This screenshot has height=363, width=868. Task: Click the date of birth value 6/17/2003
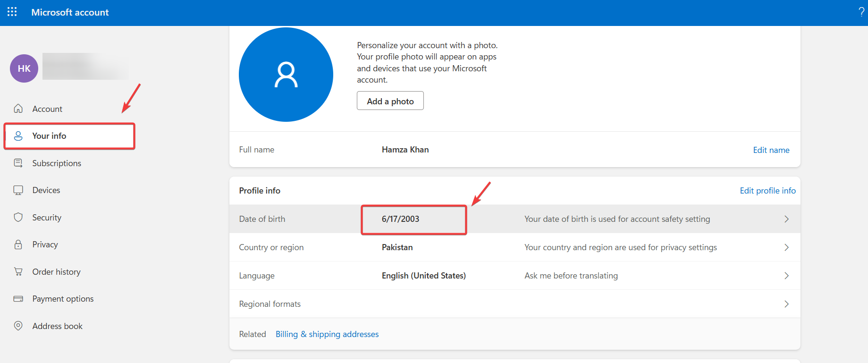pyautogui.click(x=401, y=219)
